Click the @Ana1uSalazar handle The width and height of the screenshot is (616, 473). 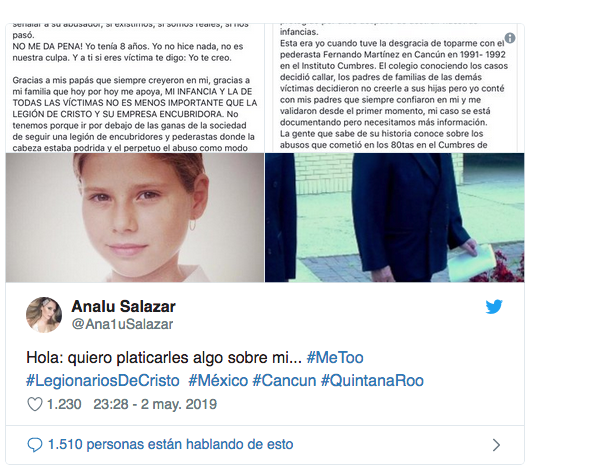pos(122,324)
